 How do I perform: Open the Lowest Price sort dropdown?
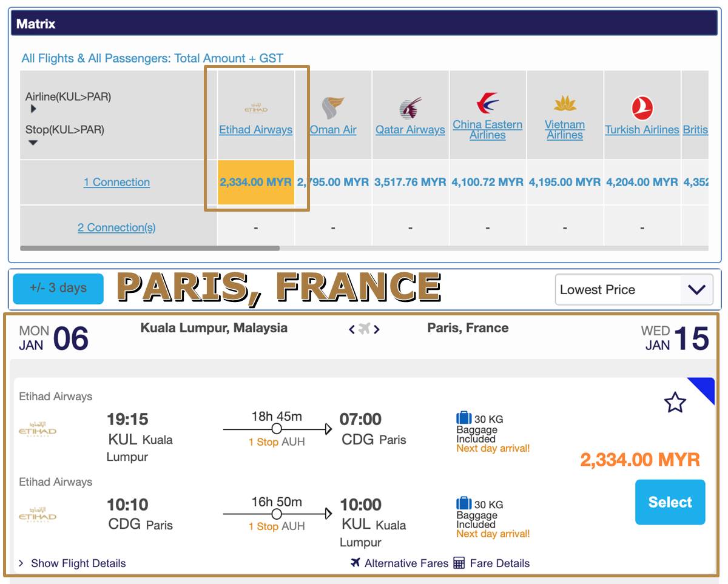click(634, 289)
